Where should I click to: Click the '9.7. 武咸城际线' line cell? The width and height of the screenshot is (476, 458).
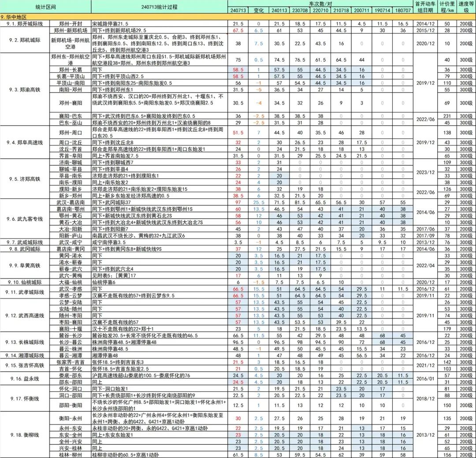pos(25,242)
